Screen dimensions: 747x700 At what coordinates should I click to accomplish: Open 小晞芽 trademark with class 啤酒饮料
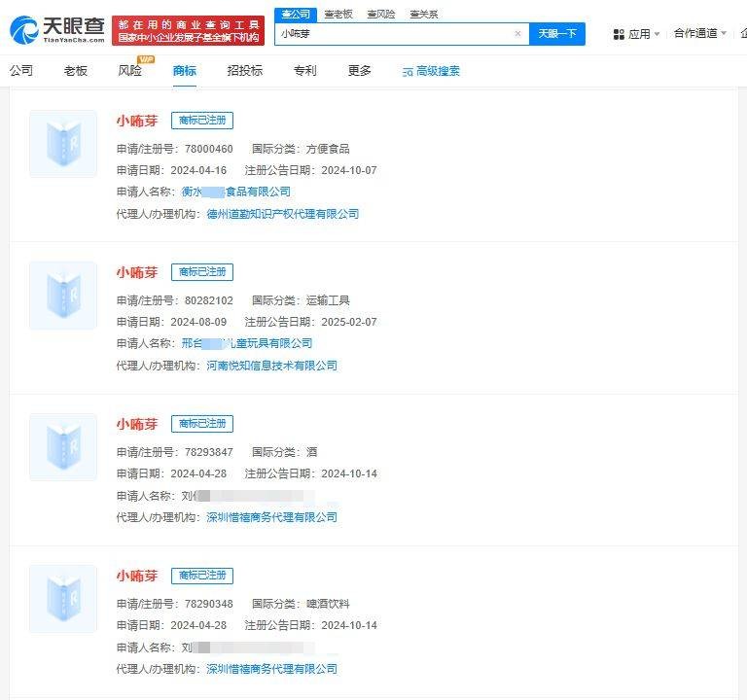137,576
